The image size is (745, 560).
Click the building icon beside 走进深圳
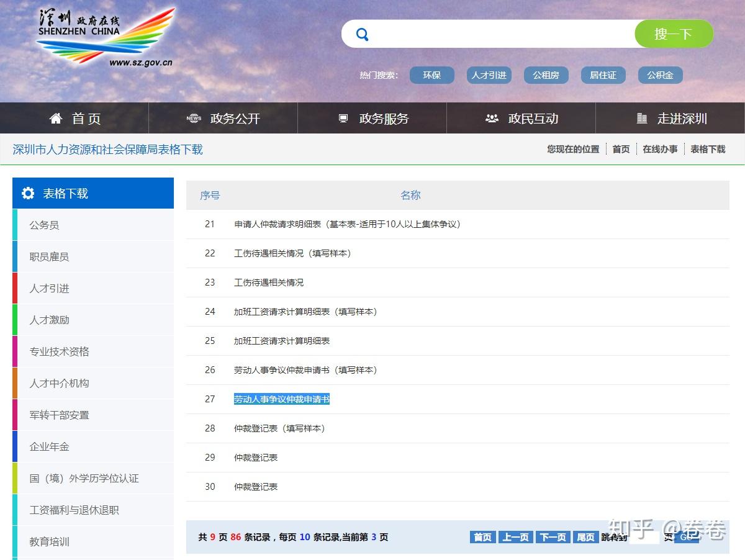642,118
